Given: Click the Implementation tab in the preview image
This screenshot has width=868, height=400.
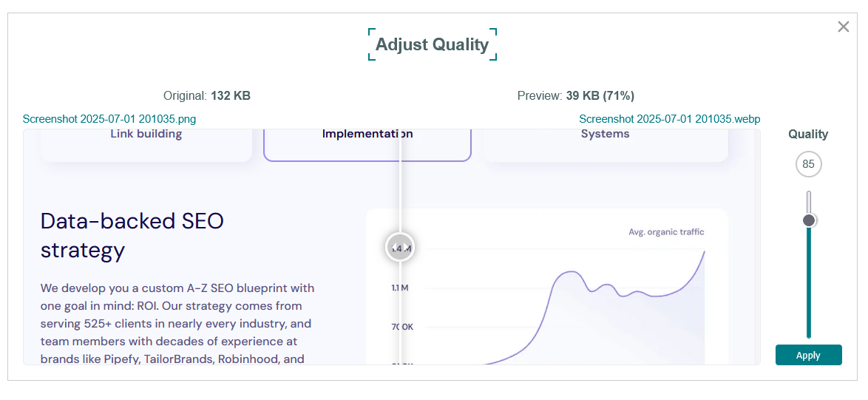Looking at the screenshot, I should tap(367, 145).
